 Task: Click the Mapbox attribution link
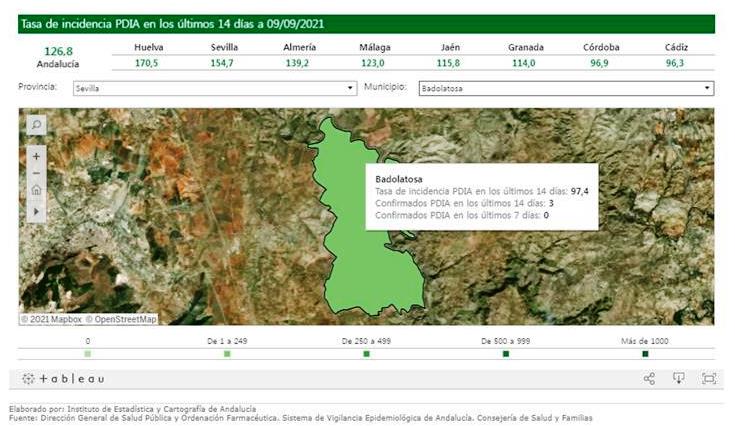pos(50,319)
